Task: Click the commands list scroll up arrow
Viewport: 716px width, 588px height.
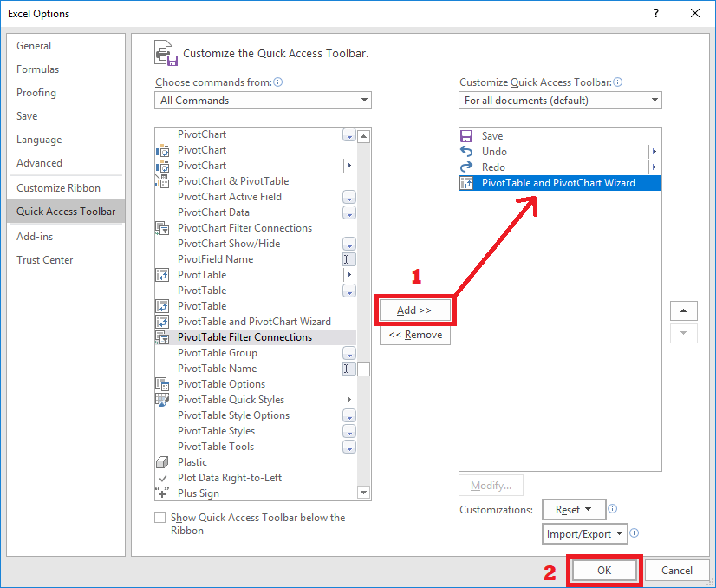Action: [x=363, y=136]
